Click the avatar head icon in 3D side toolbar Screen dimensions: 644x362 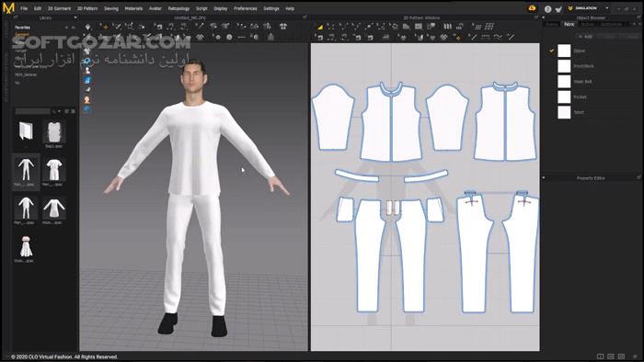click(x=86, y=99)
